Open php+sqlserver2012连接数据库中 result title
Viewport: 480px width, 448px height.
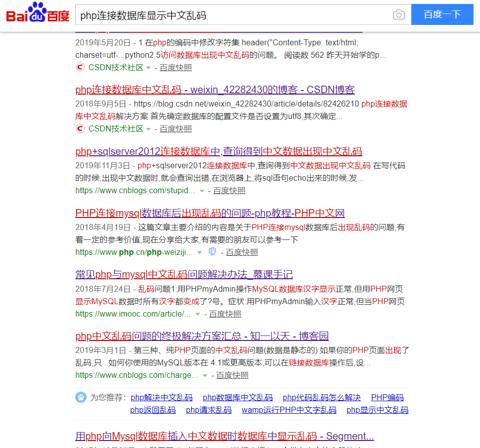(219, 151)
